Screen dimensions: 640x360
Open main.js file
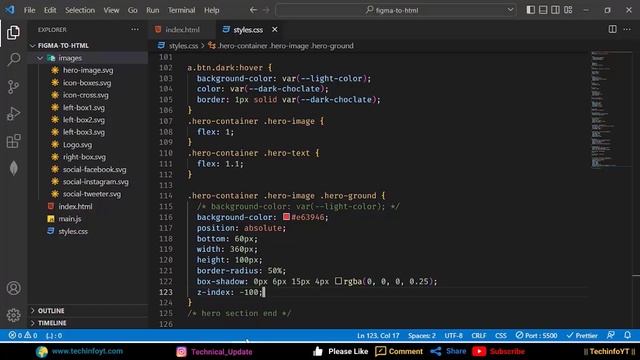[70, 219]
